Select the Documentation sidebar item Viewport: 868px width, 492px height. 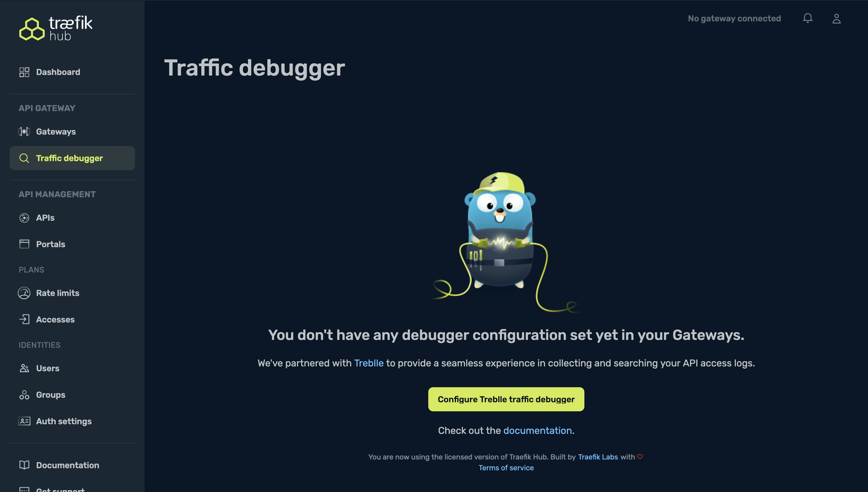pos(68,465)
